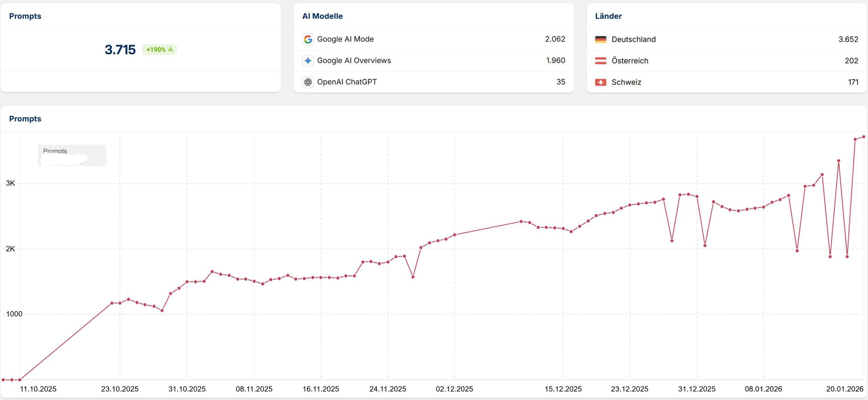Click the 02.12.2025 data point on line
Viewport: 868px width, 400px height.
point(455,235)
